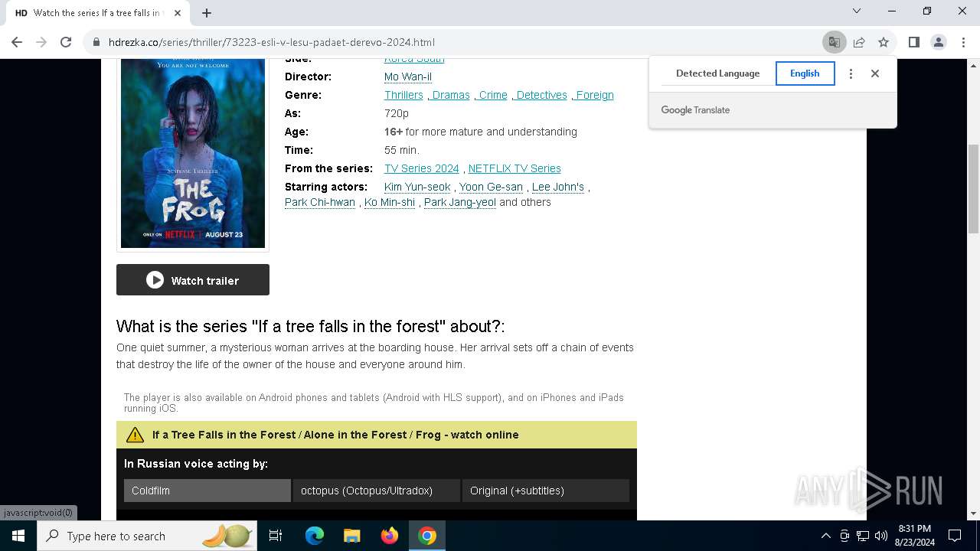Click The Frog poster image
This screenshot has width=980, height=551.
tap(193, 153)
